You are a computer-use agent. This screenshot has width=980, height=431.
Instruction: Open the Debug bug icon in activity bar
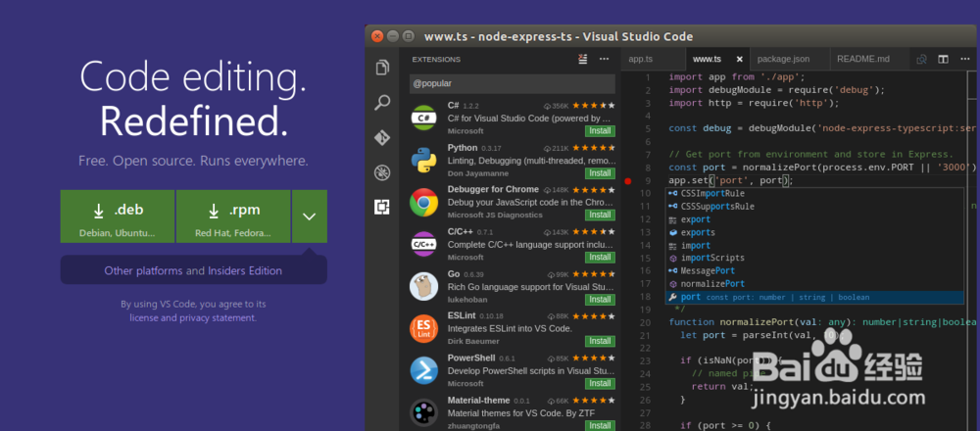pos(382,172)
